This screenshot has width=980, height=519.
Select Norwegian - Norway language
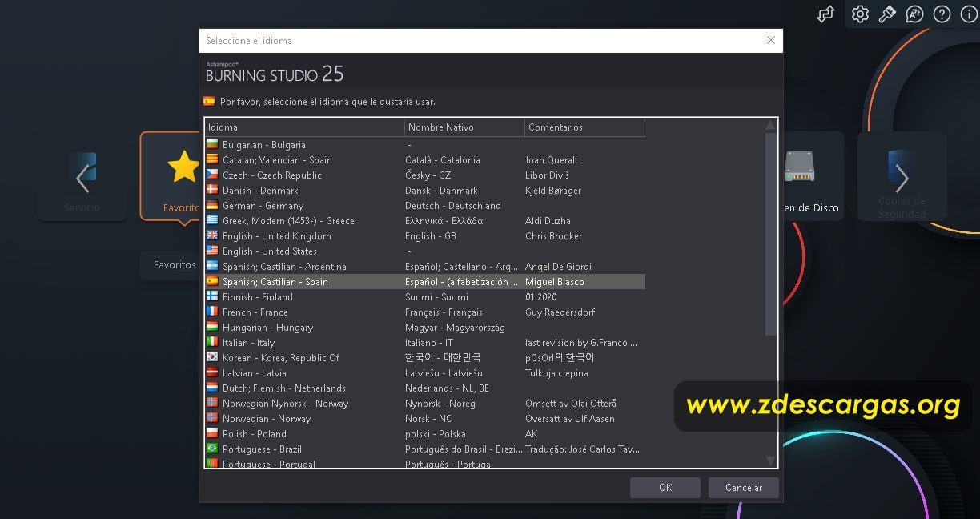pyautogui.click(x=267, y=419)
